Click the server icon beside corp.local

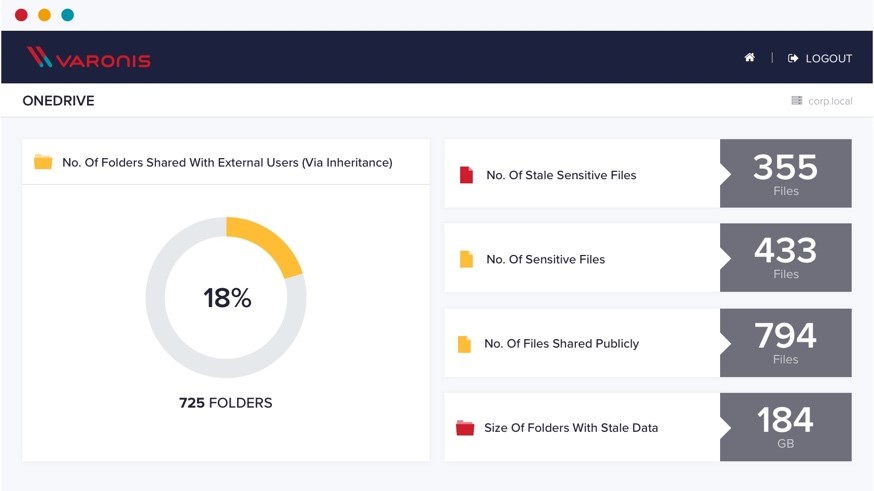tap(797, 100)
